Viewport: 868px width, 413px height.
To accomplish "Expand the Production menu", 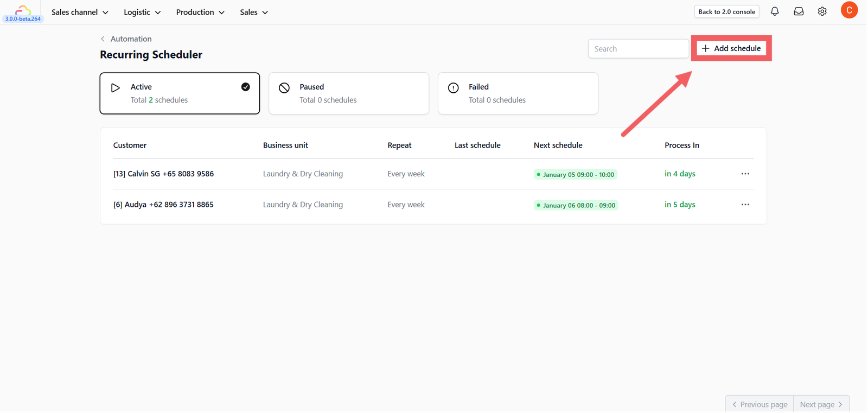I will point(200,12).
